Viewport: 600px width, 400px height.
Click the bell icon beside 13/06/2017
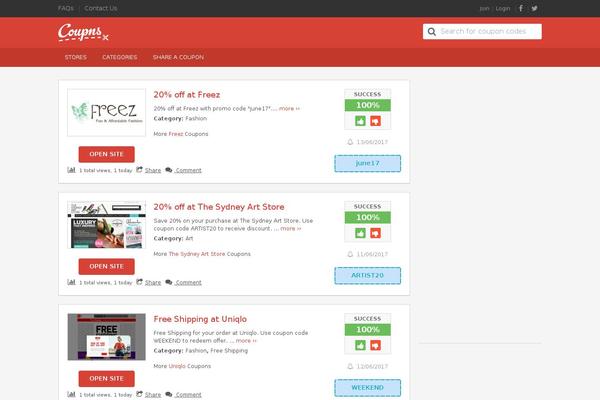[350, 142]
